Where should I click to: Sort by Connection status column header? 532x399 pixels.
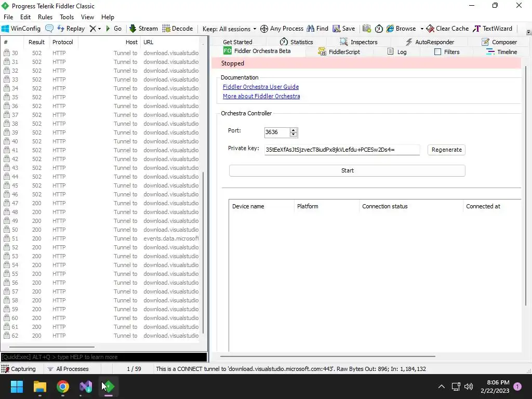pos(411,206)
